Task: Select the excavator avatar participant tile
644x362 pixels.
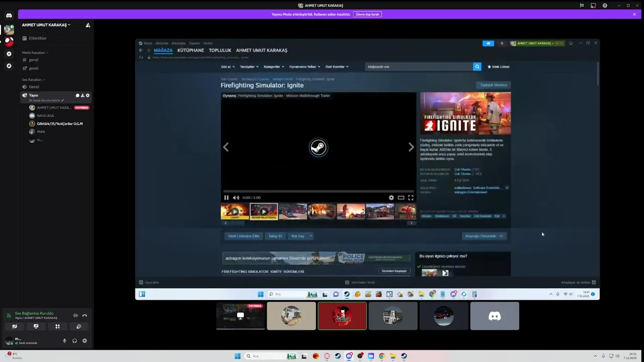Action: [291, 316]
